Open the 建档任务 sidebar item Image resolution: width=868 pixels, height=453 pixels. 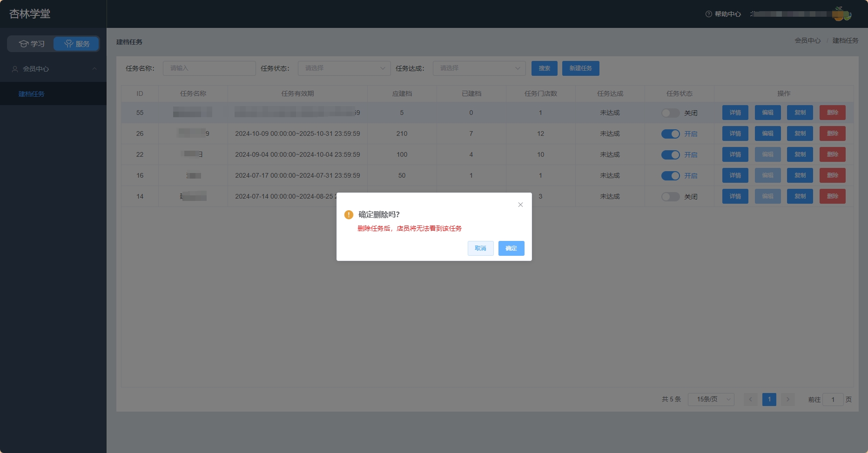53,94
